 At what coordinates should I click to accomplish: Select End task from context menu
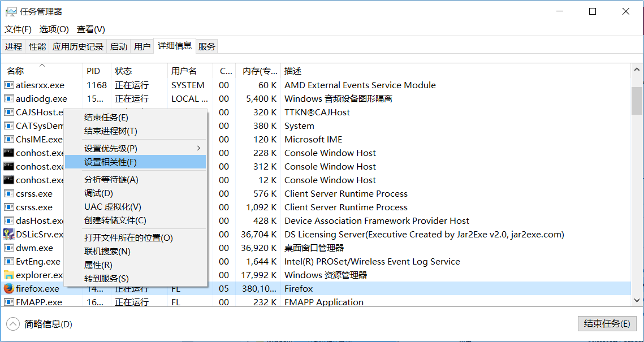(106, 118)
